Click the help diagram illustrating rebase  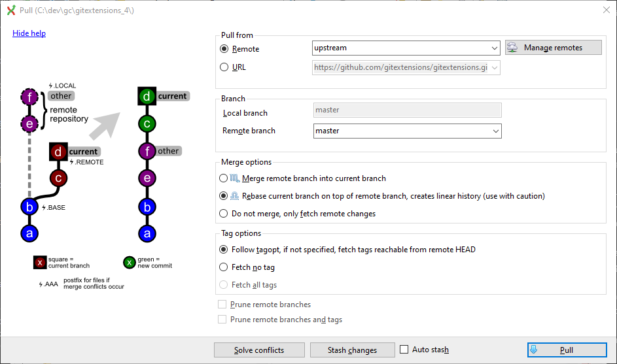tap(105, 186)
